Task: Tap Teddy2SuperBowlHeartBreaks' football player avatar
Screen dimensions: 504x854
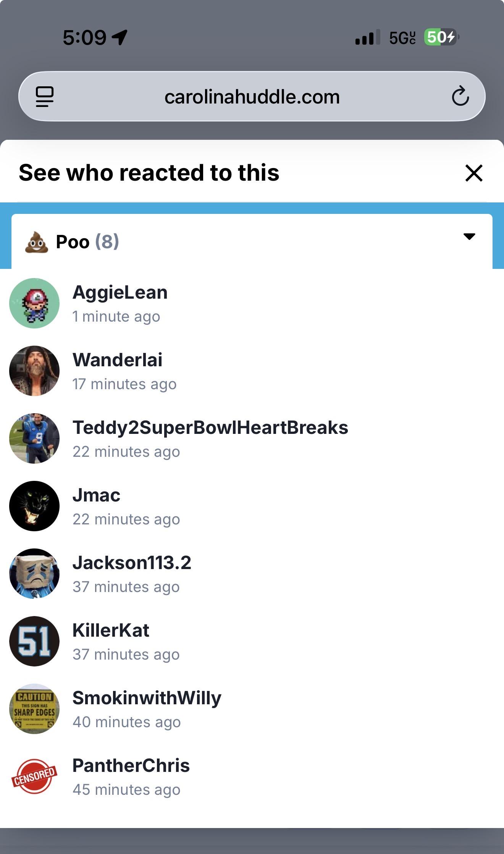Action: click(x=34, y=438)
